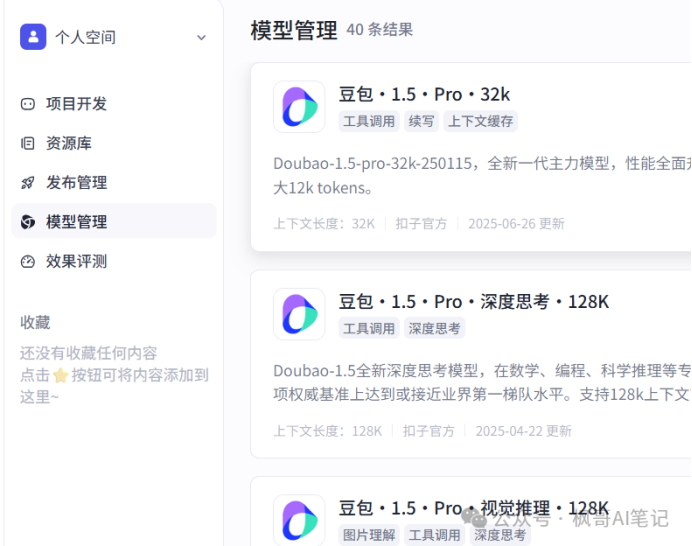Click the 续写 tag on the 32k model
Viewport: 692px width, 546px height.
421,121
